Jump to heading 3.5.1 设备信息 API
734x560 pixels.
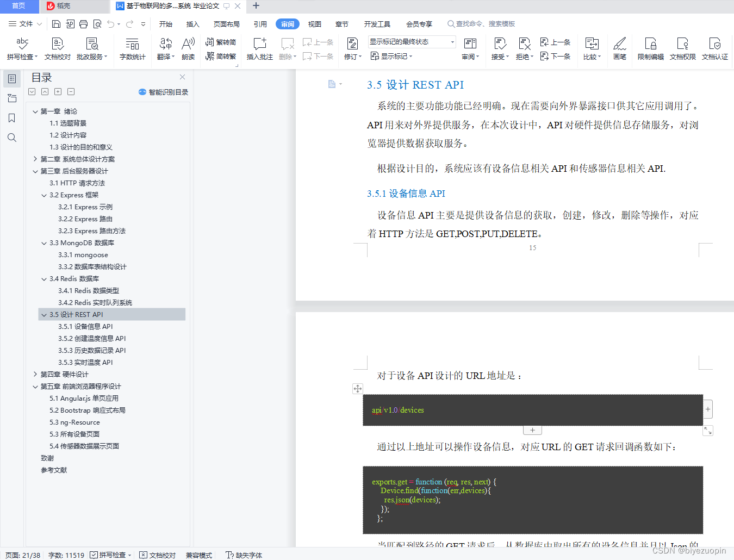click(85, 327)
